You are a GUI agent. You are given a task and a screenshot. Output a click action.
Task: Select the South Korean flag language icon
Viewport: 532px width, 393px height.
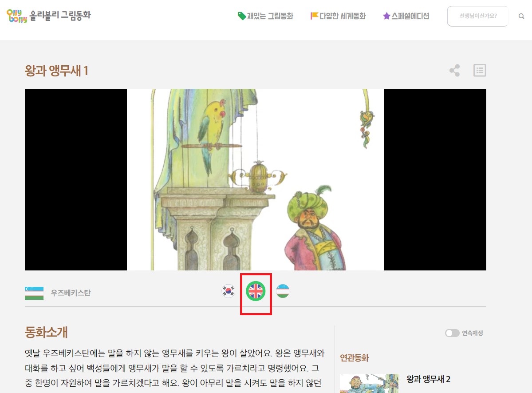pyautogui.click(x=228, y=291)
